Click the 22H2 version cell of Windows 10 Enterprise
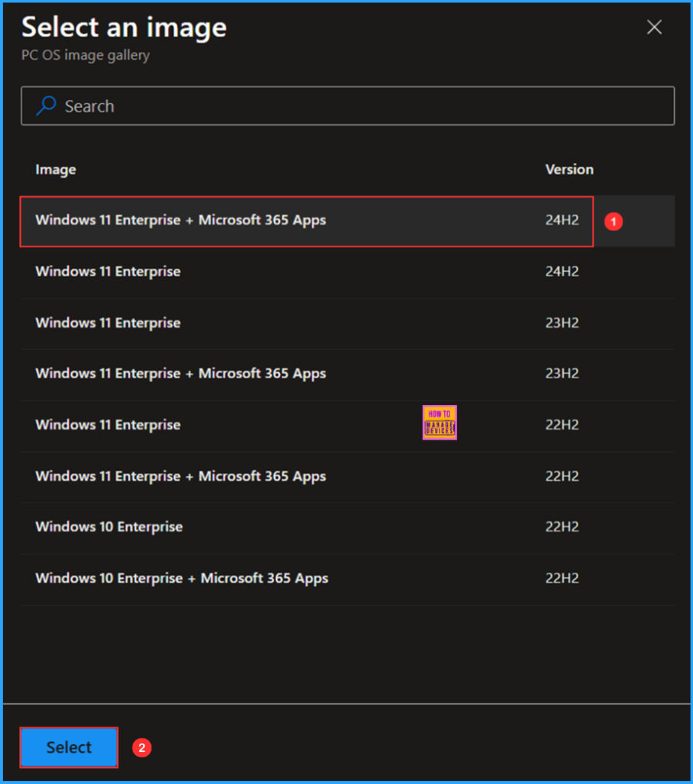Viewport: 693px width, 784px height. (x=562, y=527)
